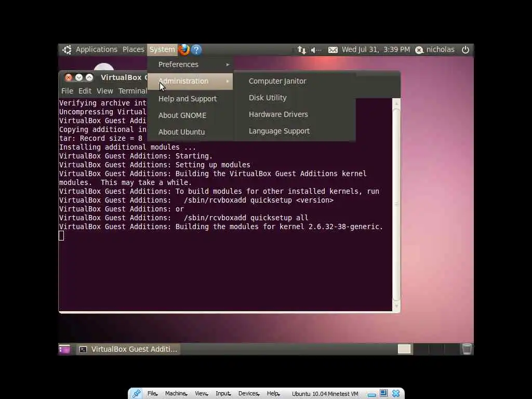This screenshot has height=399, width=532.
Task: Click the VirtualBox toolbar pin icon
Action: 137,394
